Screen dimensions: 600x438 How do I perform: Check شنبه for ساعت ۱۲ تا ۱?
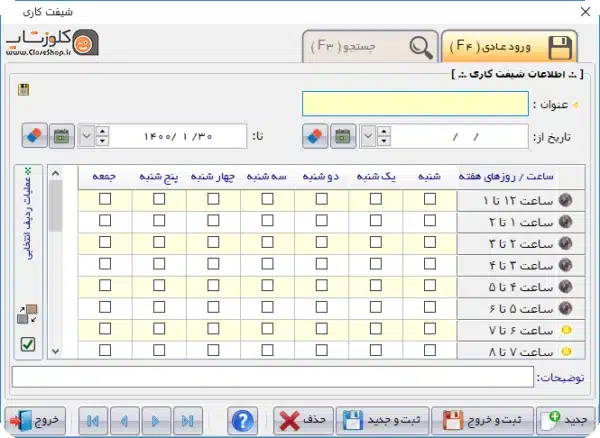click(430, 199)
